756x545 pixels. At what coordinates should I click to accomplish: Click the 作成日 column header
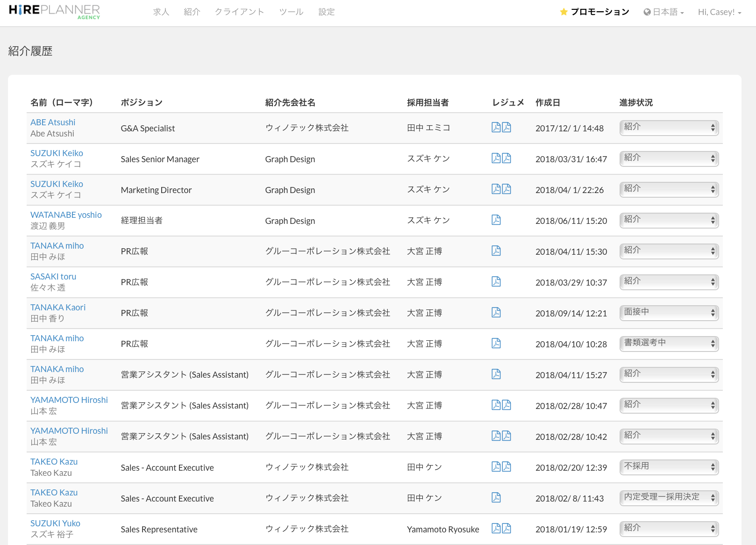[x=548, y=103]
